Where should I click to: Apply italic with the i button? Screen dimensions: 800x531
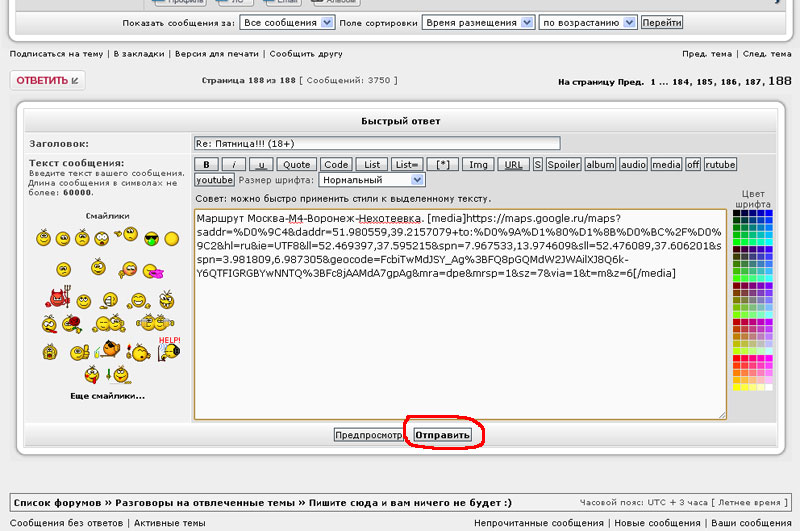(x=233, y=164)
